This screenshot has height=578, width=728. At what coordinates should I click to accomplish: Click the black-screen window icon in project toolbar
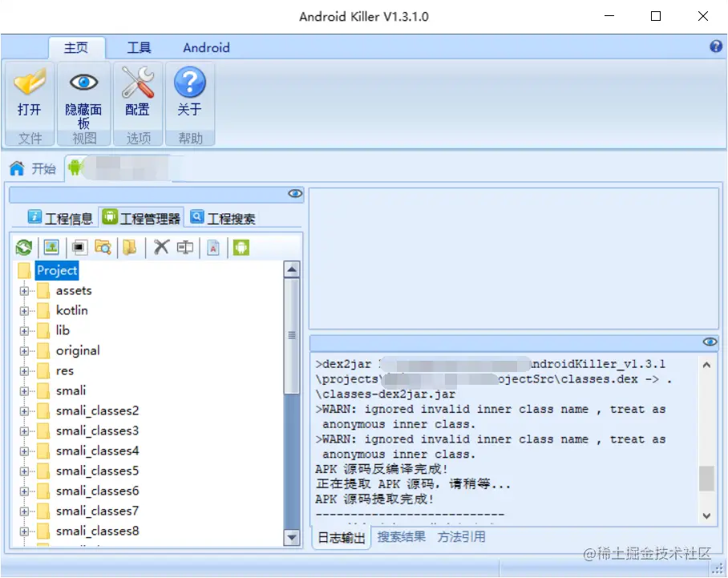79,248
